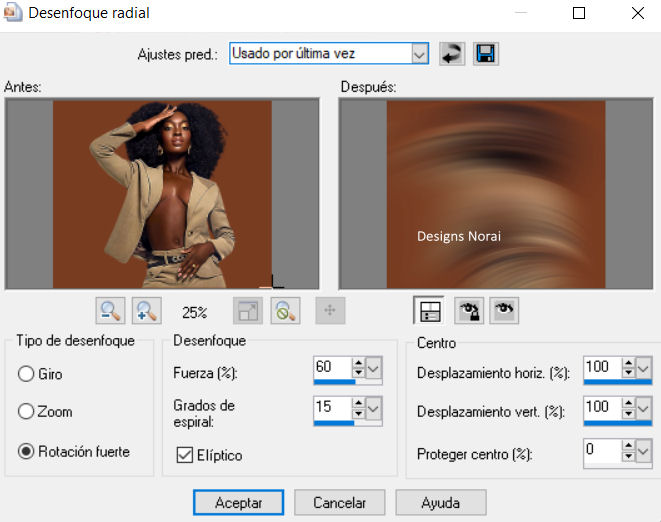Click the Desplazamiento vert. slider bar
Image resolution: width=661 pixels, height=522 pixels.
[x=618, y=422]
